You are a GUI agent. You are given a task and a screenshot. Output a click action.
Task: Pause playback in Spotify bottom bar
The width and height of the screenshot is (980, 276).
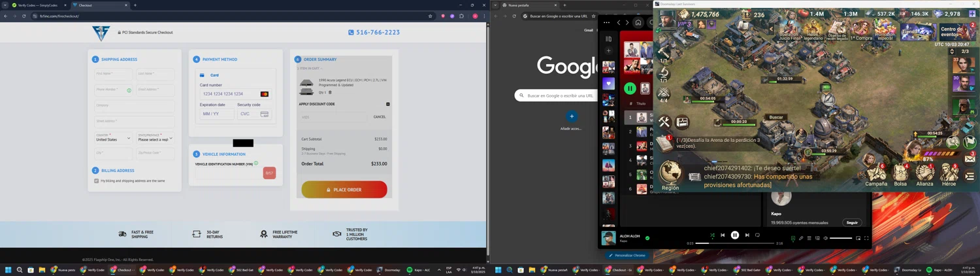point(735,235)
